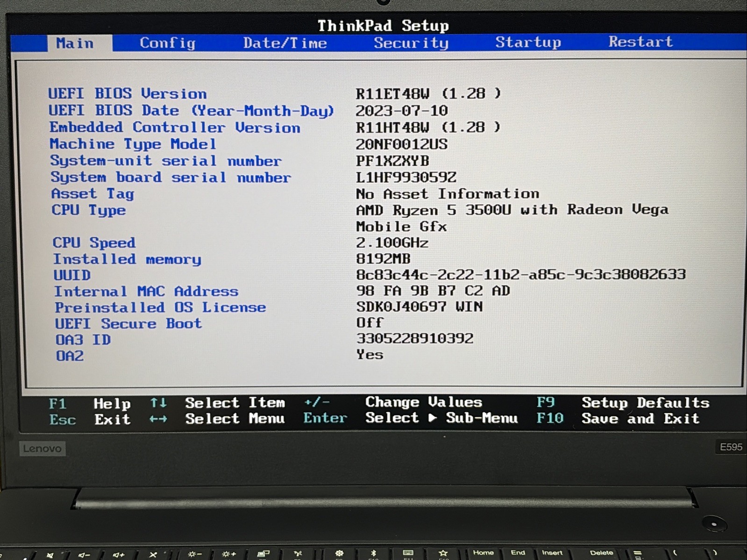This screenshot has height=560, width=747.
Task: Click the UEFI BIOS Date label
Action: pyautogui.click(x=191, y=111)
